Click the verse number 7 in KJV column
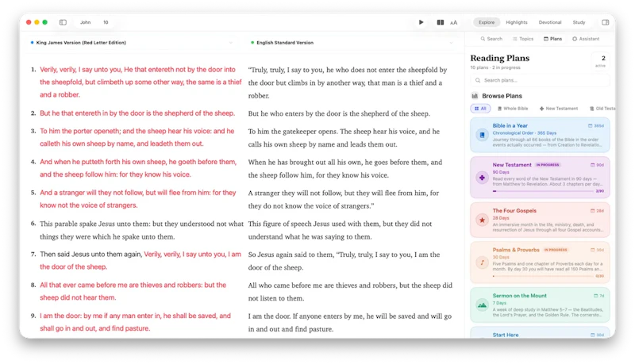Viewport: 635px width, 364px height. coord(33,255)
